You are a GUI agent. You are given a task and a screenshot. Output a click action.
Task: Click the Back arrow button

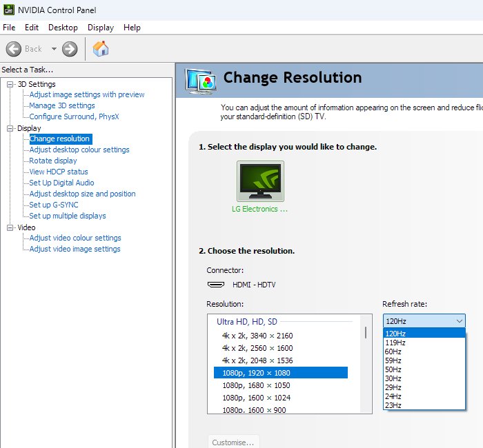[x=14, y=49]
